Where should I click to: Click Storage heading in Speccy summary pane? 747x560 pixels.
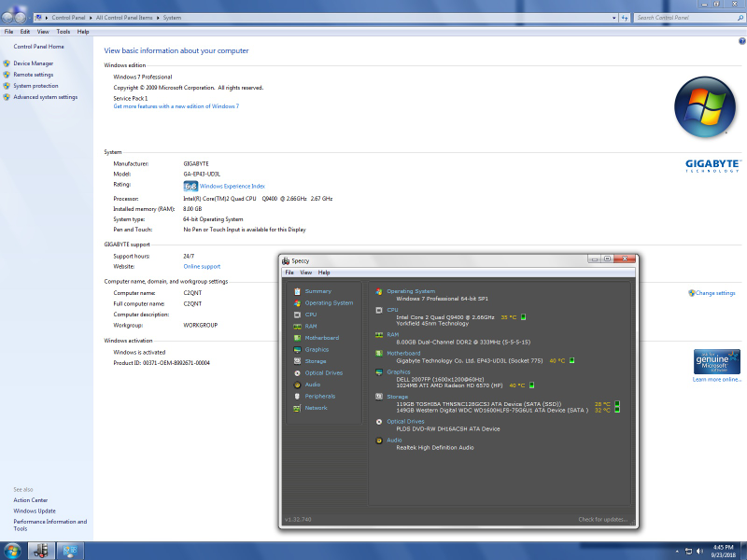[x=398, y=397]
